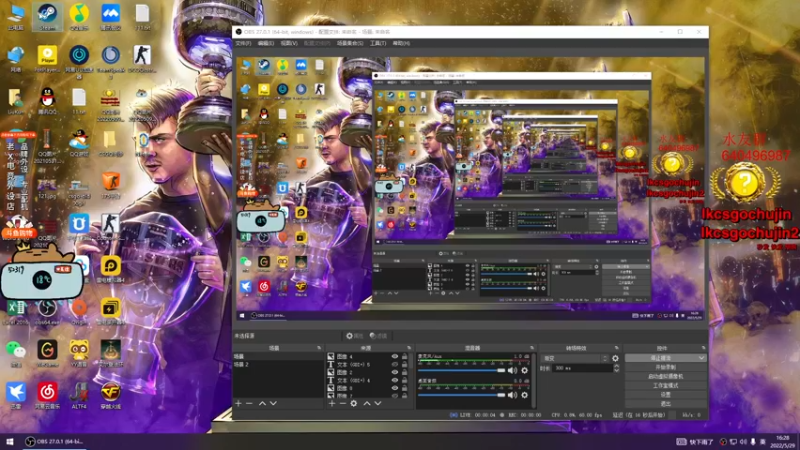Pop out the 转场特效 dock panel
The height and width of the screenshot is (450, 800).
coord(616,348)
